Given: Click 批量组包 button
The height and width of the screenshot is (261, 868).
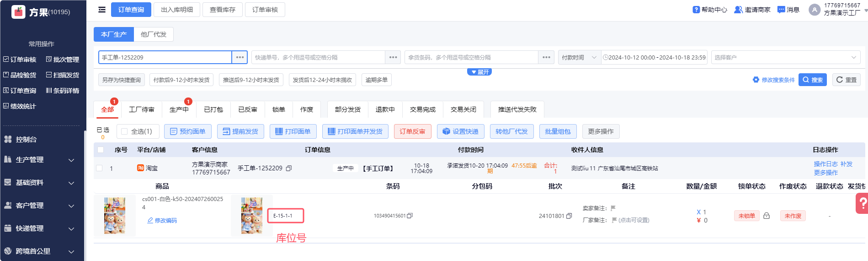Looking at the screenshot, I should point(558,131).
